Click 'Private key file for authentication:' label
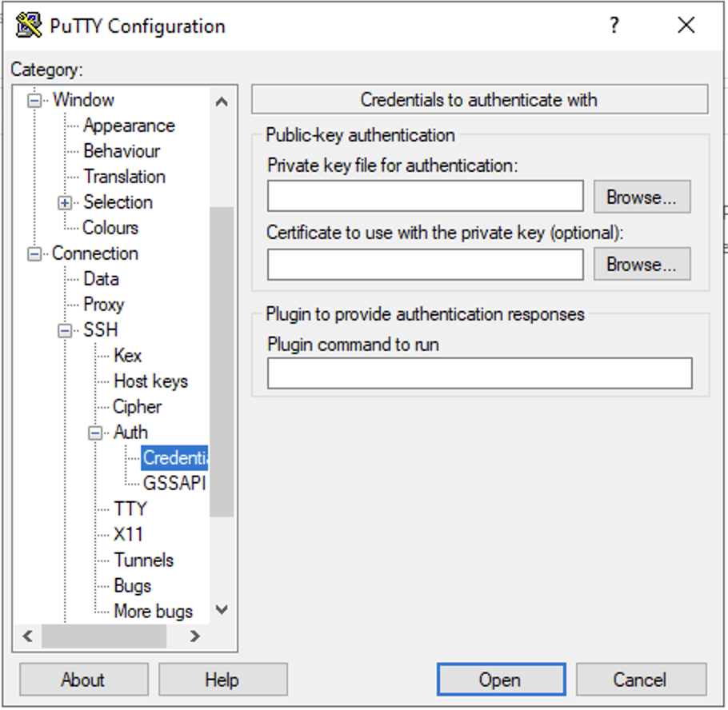Image resolution: width=728 pixels, height=710 pixels. pyautogui.click(x=392, y=166)
